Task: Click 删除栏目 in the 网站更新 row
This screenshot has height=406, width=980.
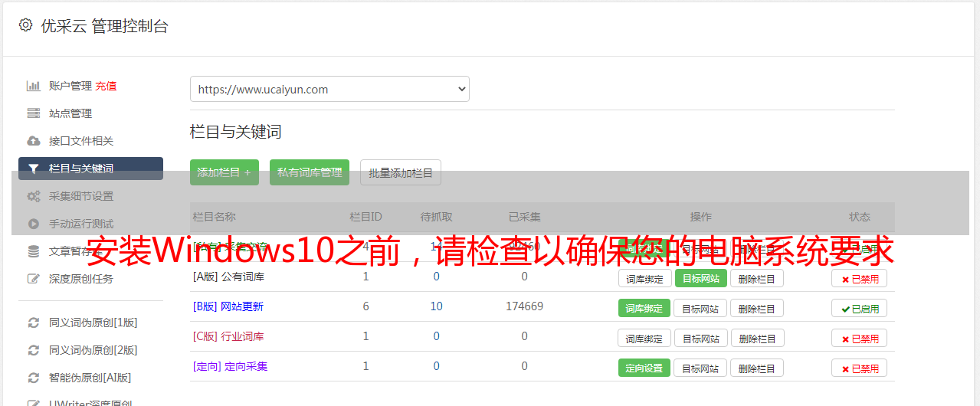Action: click(x=757, y=308)
